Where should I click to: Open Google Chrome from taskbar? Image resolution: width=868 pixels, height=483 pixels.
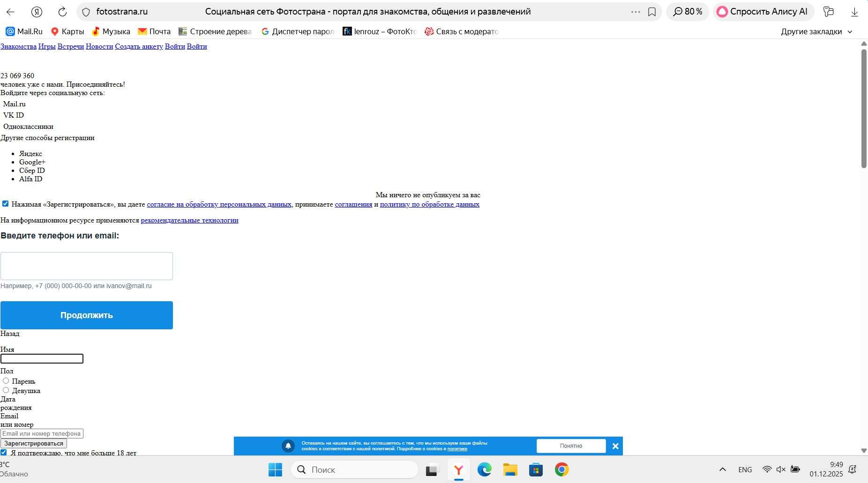click(x=561, y=469)
